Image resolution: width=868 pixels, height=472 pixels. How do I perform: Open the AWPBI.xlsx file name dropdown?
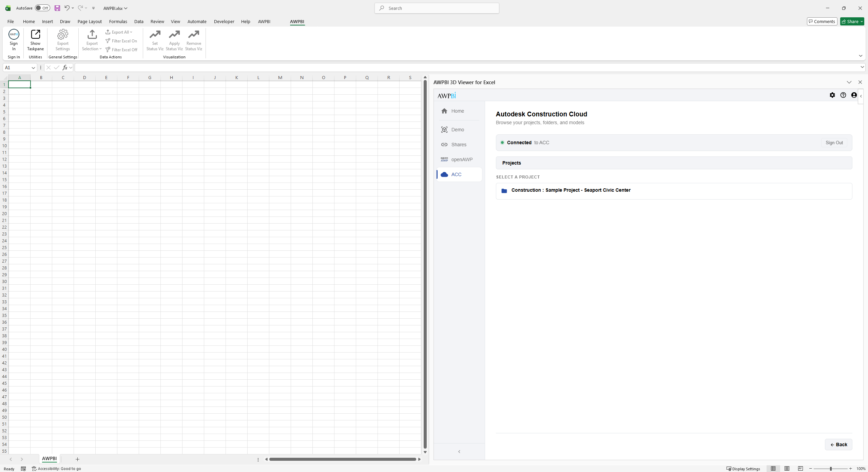115,8
